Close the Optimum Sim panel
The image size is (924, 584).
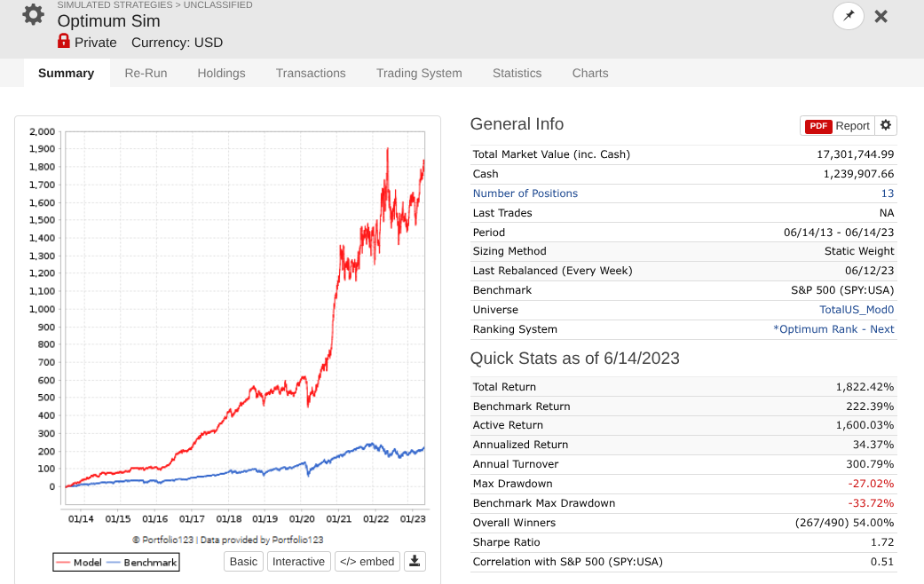(881, 17)
